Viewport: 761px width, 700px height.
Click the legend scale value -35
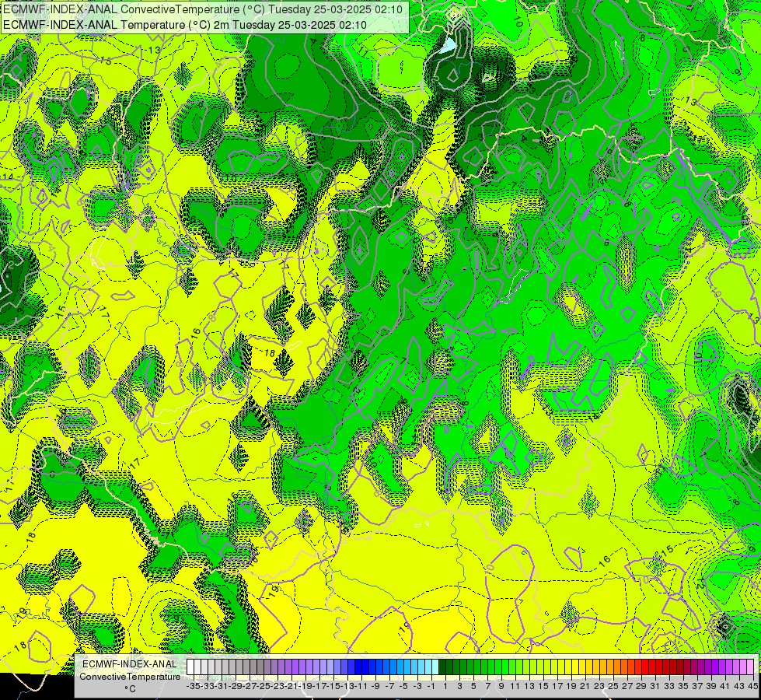pos(193,686)
